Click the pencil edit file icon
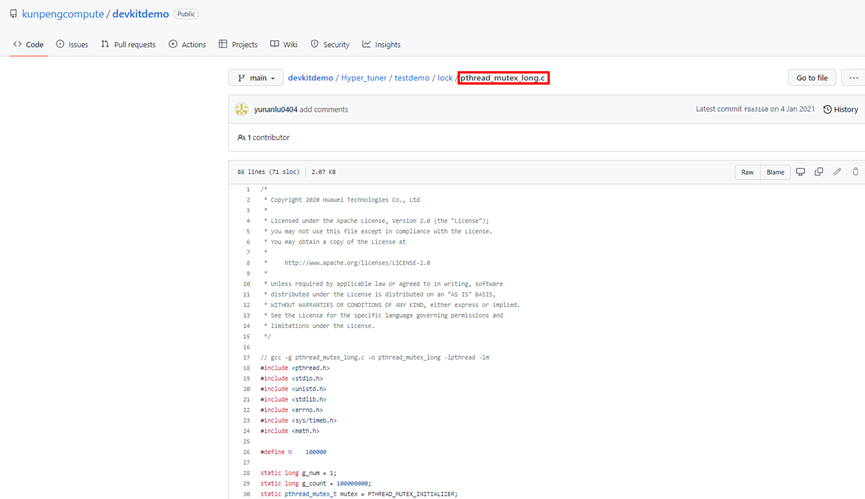Screen dimensions: 865x499 point(837,172)
